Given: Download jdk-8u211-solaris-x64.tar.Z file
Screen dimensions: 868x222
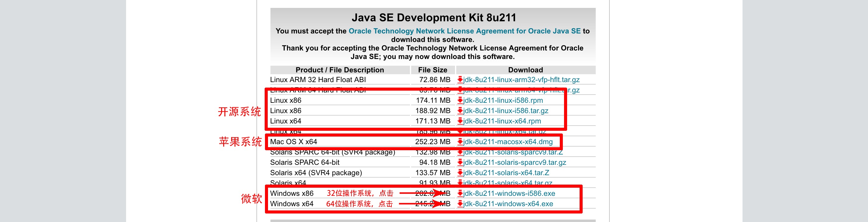Looking at the screenshot, I should [506, 173].
